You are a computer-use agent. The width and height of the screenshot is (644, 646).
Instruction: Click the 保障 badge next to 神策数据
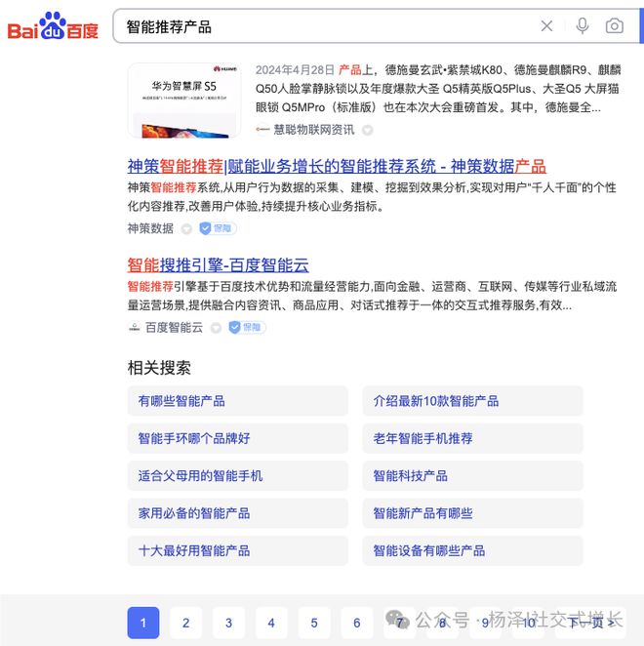pos(218,228)
